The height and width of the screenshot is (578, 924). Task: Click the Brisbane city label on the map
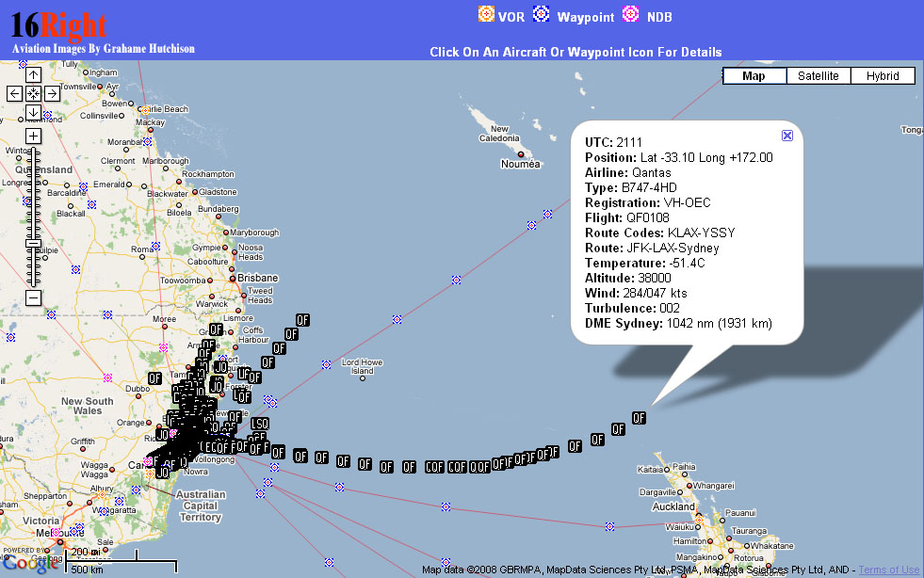point(257,278)
